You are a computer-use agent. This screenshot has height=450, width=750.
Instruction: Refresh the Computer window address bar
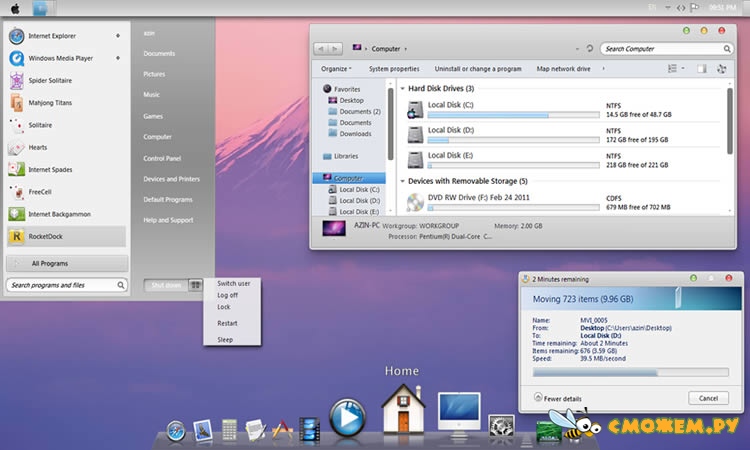590,48
